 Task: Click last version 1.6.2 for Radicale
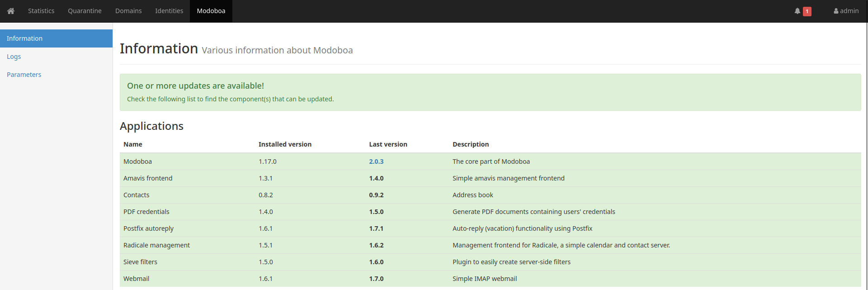[x=376, y=245]
